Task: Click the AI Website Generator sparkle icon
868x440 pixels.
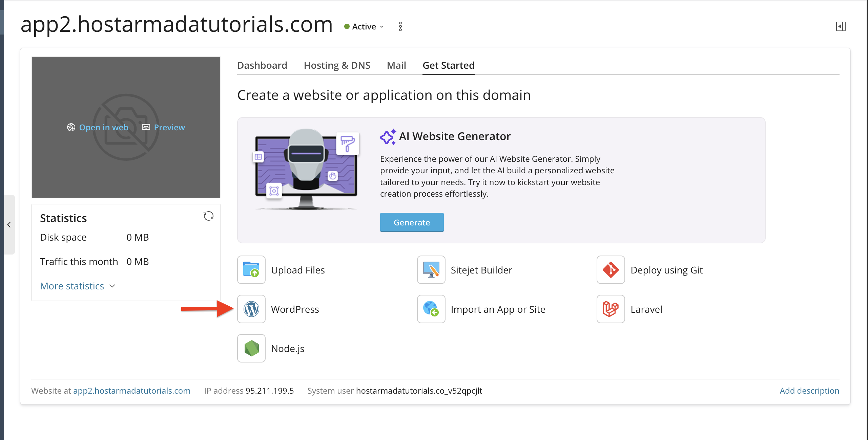Action: [x=388, y=136]
